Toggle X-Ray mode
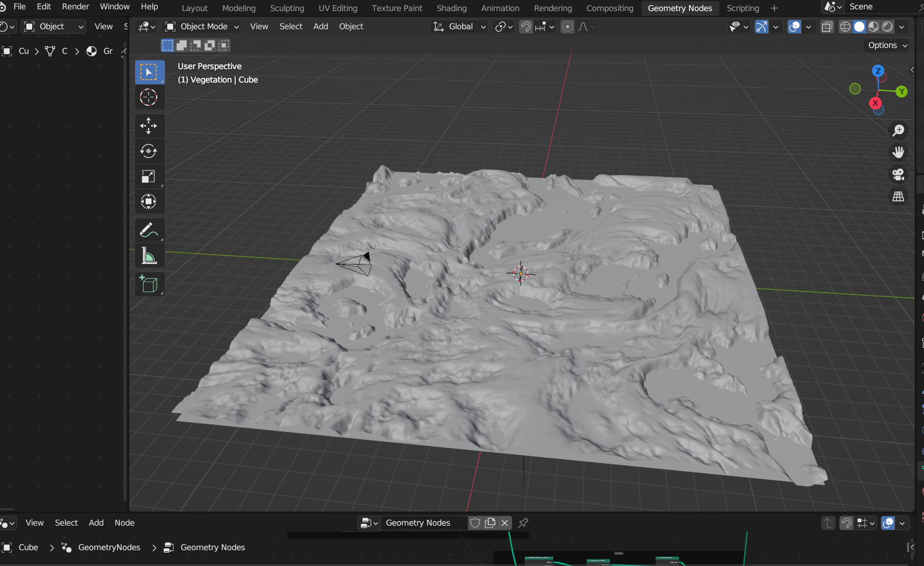This screenshot has width=924, height=566. pyautogui.click(x=827, y=27)
